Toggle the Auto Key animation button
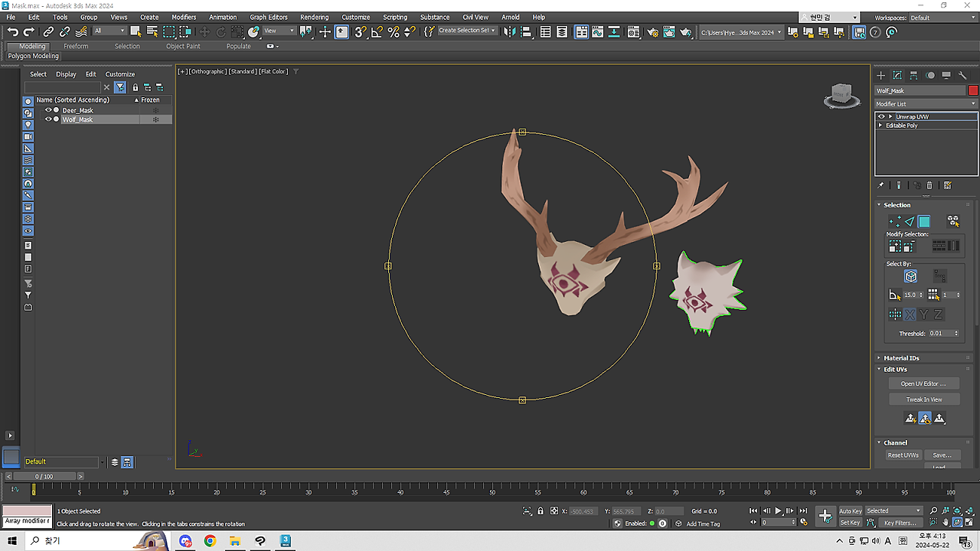The image size is (980, 551). [x=851, y=510]
